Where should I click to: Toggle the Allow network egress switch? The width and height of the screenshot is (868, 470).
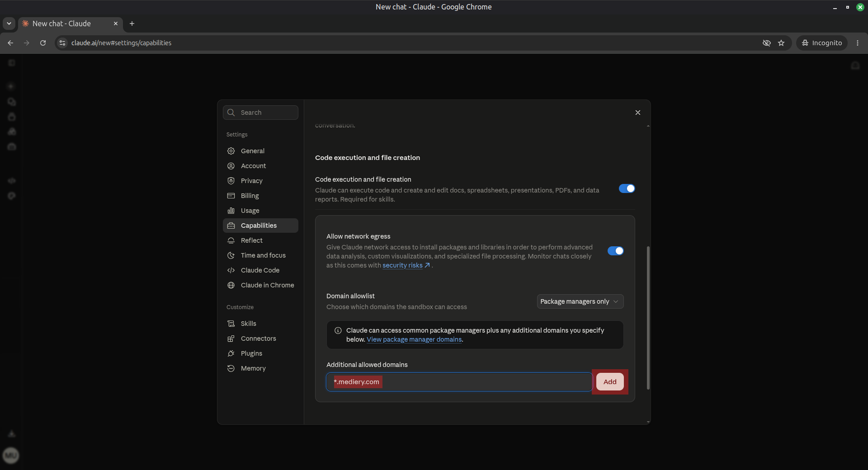[615, 251]
